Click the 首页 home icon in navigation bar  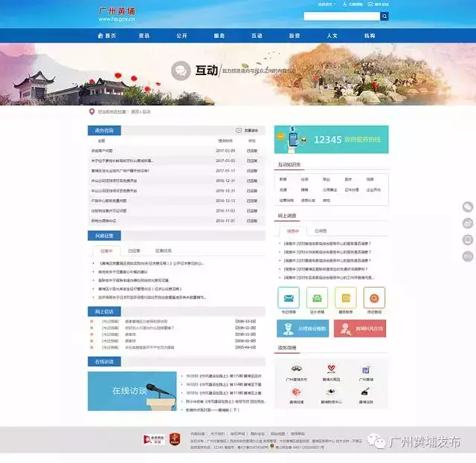coord(107,35)
